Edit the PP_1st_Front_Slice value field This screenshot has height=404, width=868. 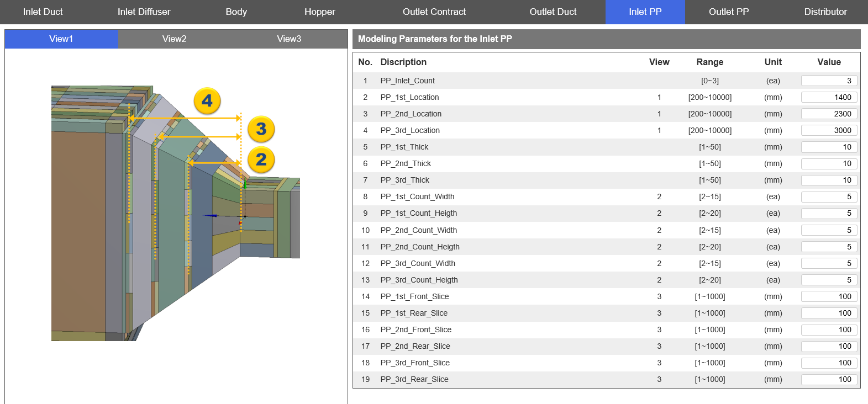coord(829,296)
